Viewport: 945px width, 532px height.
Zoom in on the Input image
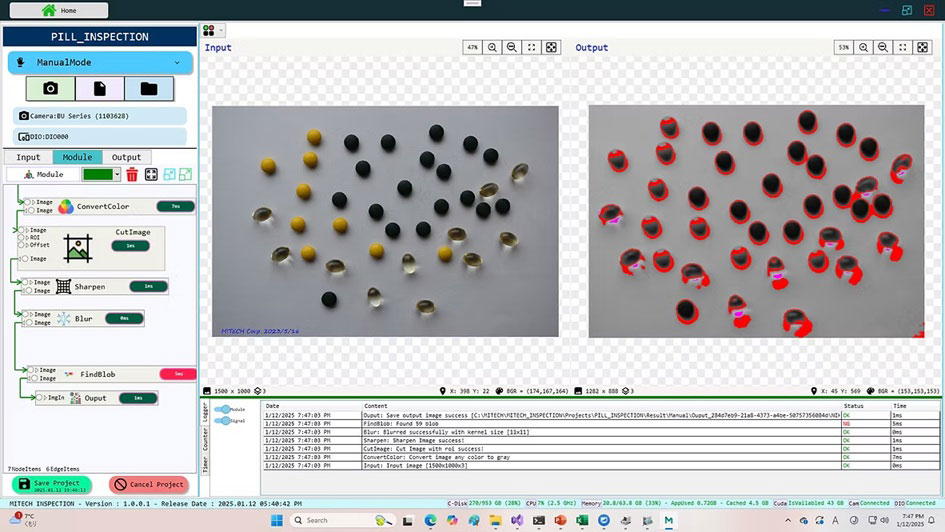(493, 48)
